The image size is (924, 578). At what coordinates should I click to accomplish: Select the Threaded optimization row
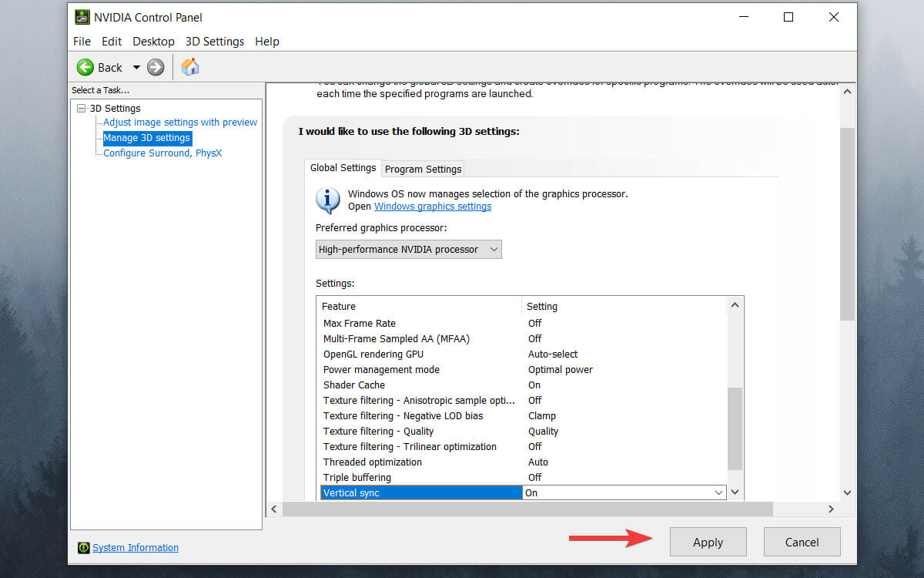point(522,462)
